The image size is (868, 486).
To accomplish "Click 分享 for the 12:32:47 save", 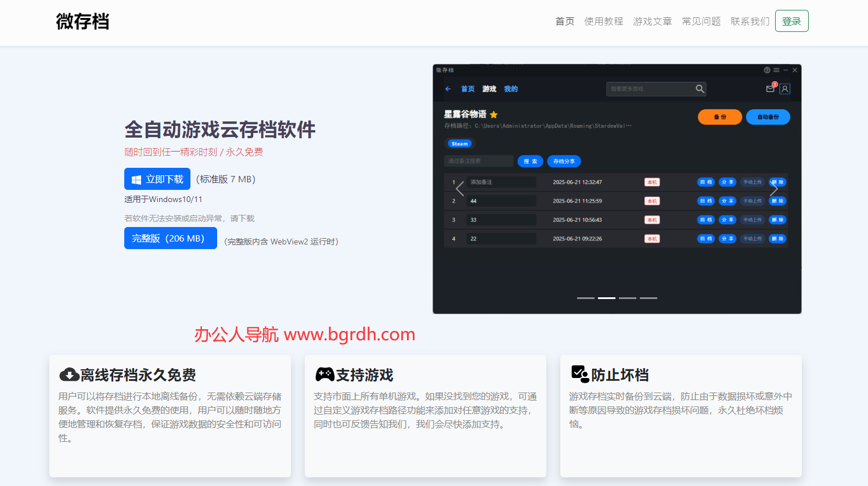I will pyautogui.click(x=727, y=182).
